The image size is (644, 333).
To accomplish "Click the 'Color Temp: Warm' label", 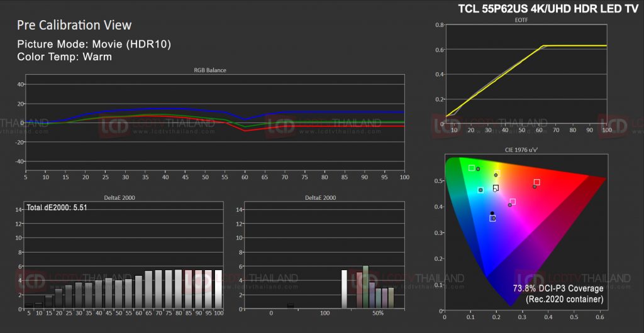I will pyautogui.click(x=65, y=56).
